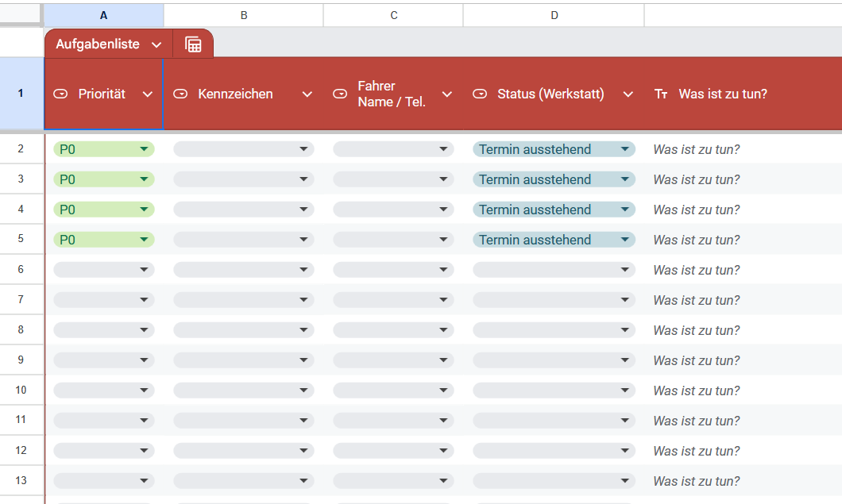Click the Priorität header label text

(102, 94)
